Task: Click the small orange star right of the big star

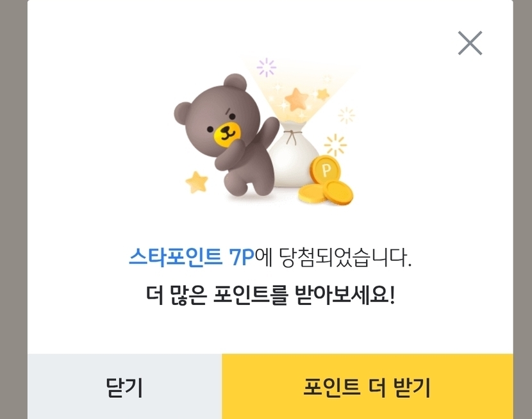Action: click(322, 94)
